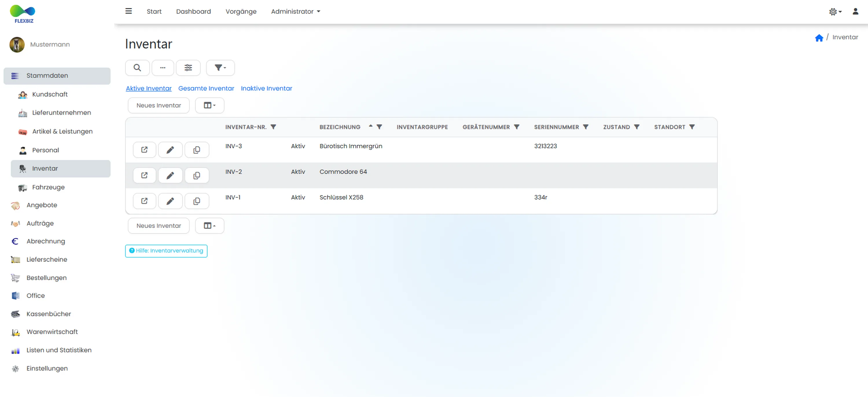Open the bottom column layout dropdown
Viewport: 868px width, 397px height.
209,226
